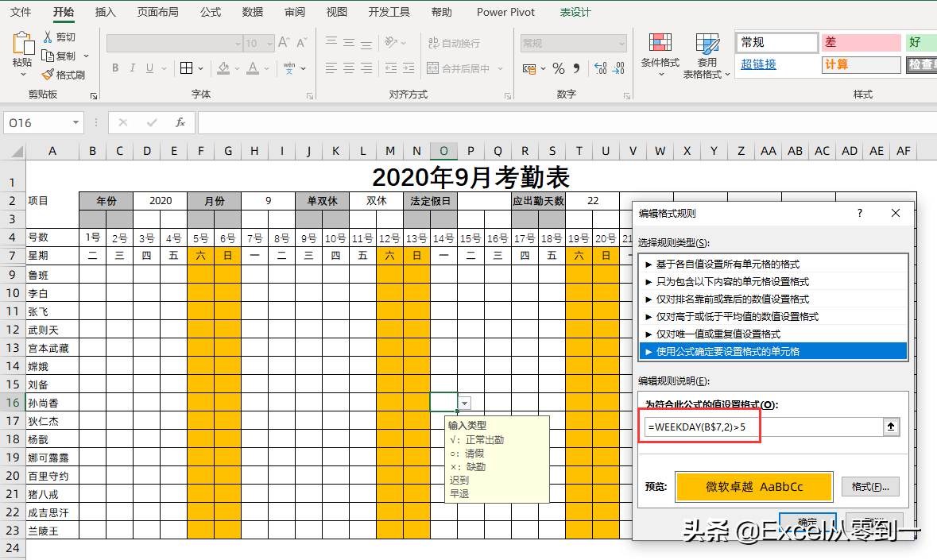Click the Insert Function fx icon
This screenshot has height=560, width=937.
click(180, 122)
